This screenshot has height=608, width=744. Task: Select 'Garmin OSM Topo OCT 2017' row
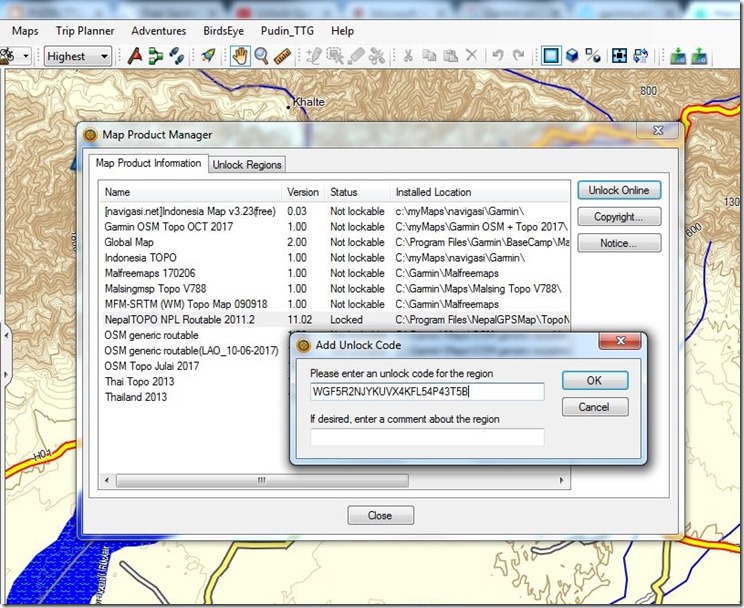[x=335, y=226]
